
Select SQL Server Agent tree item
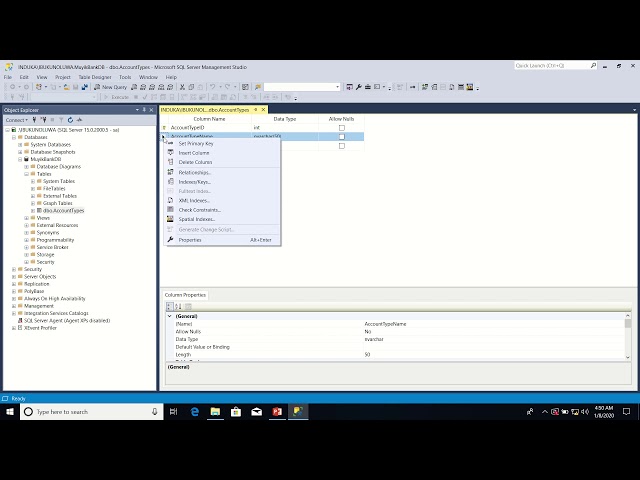click(67, 321)
